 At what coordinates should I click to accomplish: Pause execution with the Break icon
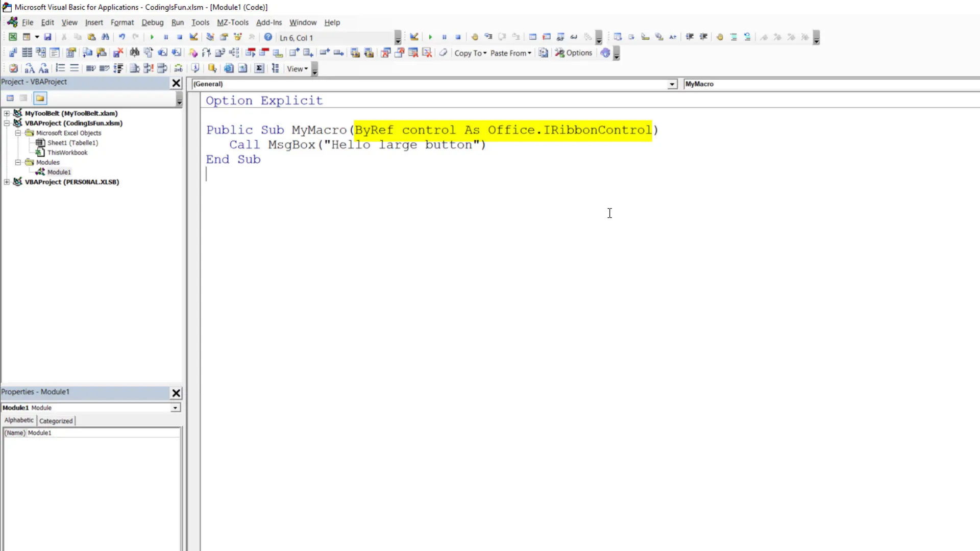coord(166,37)
